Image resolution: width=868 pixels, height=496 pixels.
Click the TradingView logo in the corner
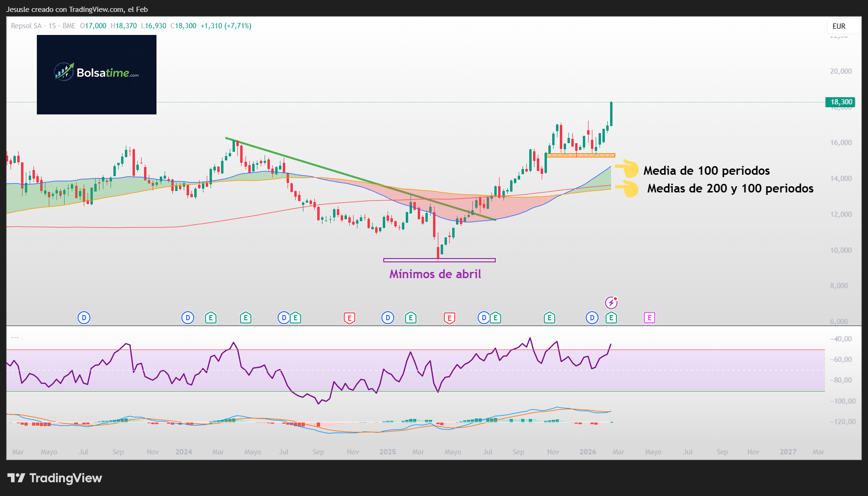pos(56,478)
